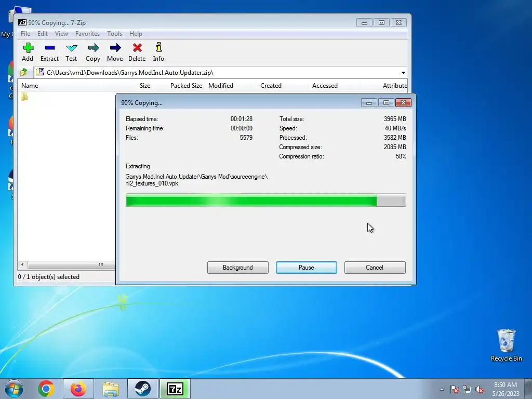Sort by Size column header
This screenshot has width=532, height=399.
(x=127, y=86)
